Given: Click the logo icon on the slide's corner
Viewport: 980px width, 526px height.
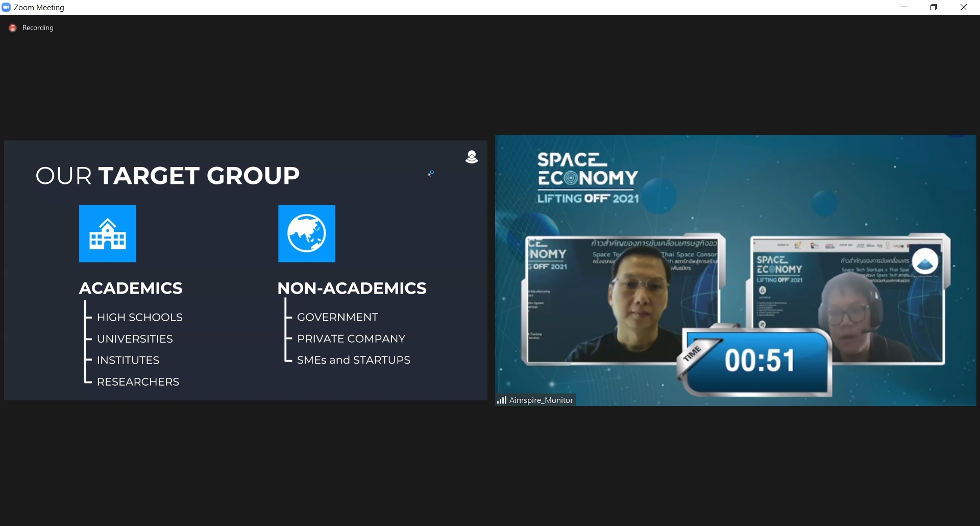Looking at the screenshot, I should [472, 157].
